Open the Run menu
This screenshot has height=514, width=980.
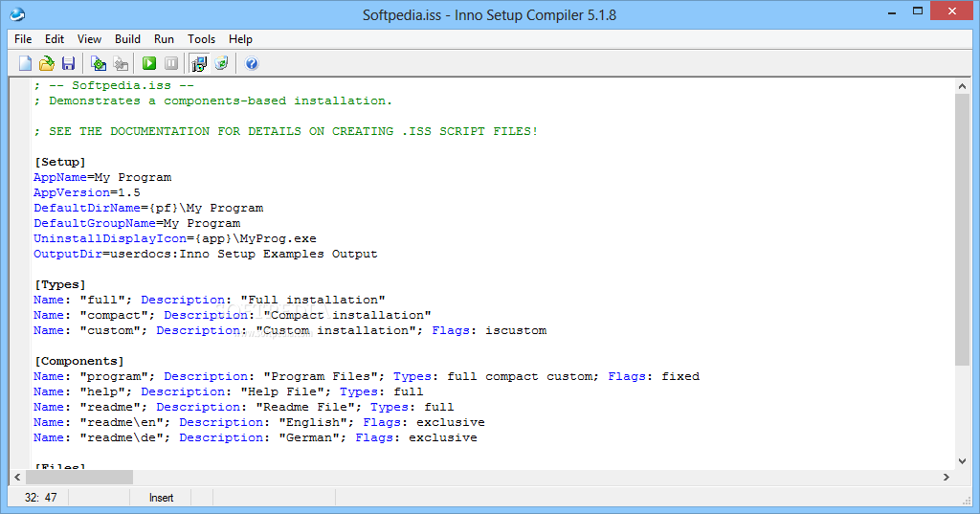point(164,39)
